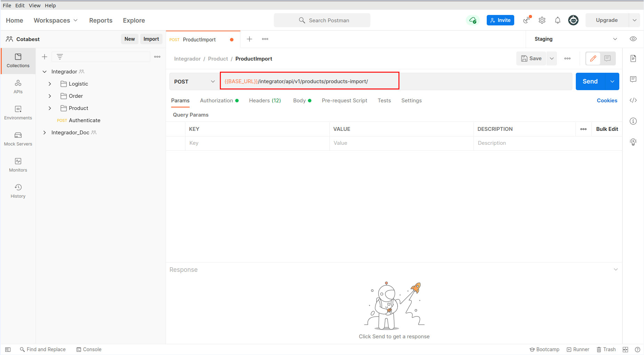Toggle the sidebar from the status bar

pos(8,349)
